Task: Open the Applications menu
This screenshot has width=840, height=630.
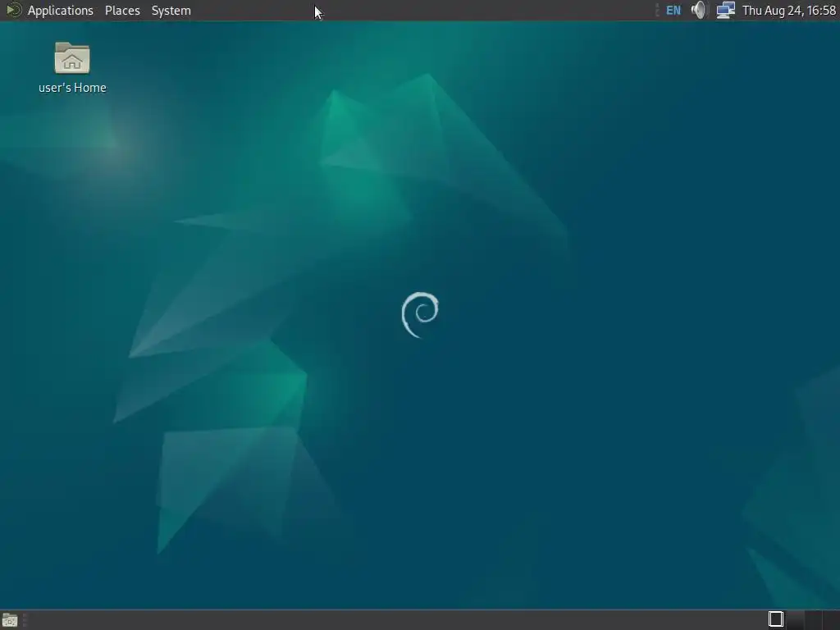Action: pyautogui.click(x=60, y=11)
